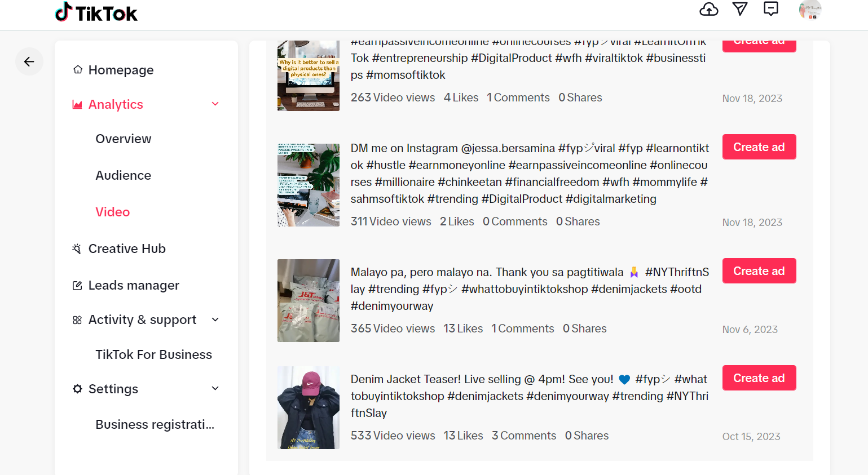Select Overview under Analytics
This screenshot has height=475, width=868.
click(124, 139)
